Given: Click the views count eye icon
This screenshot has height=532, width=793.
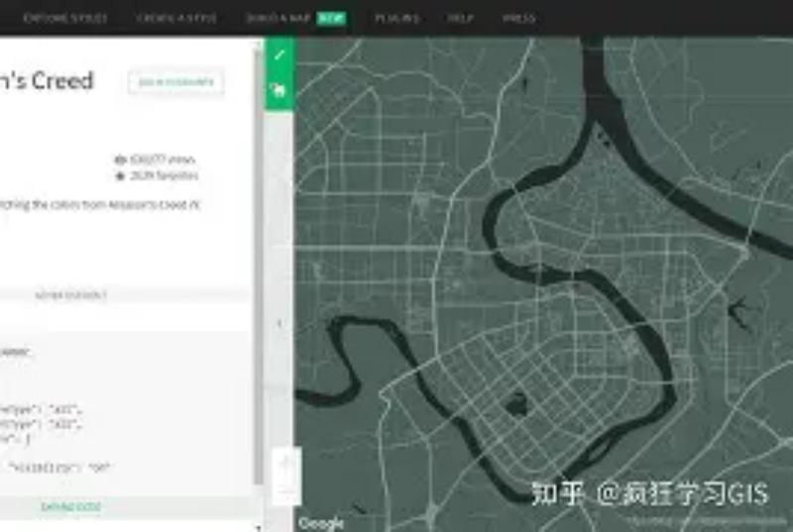Looking at the screenshot, I should [120, 160].
